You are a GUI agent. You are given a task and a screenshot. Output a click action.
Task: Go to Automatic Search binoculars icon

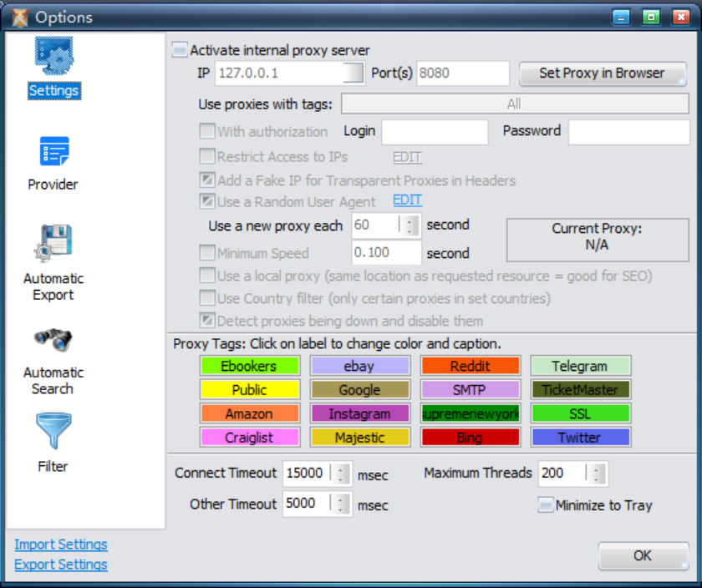(x=53, y=340)
